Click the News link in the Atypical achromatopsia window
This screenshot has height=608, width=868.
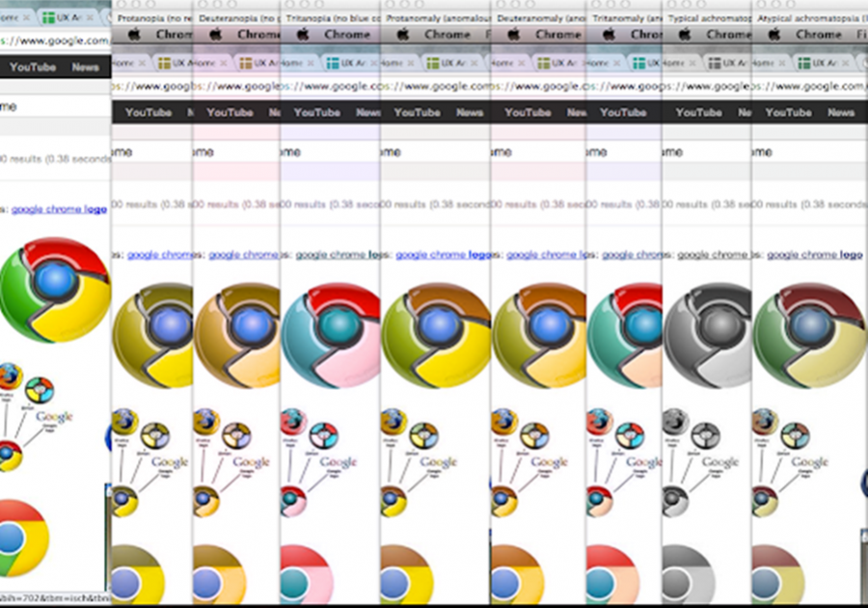pos(841,112)
